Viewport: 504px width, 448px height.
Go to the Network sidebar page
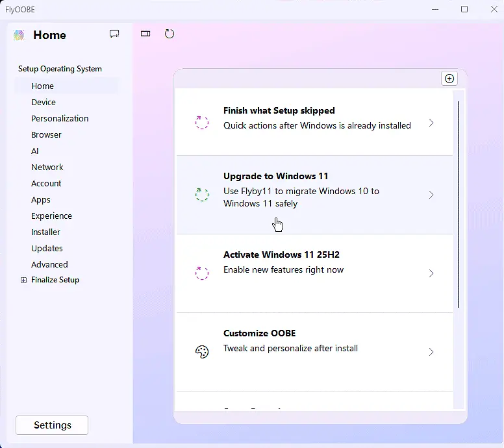pos(47,167)
